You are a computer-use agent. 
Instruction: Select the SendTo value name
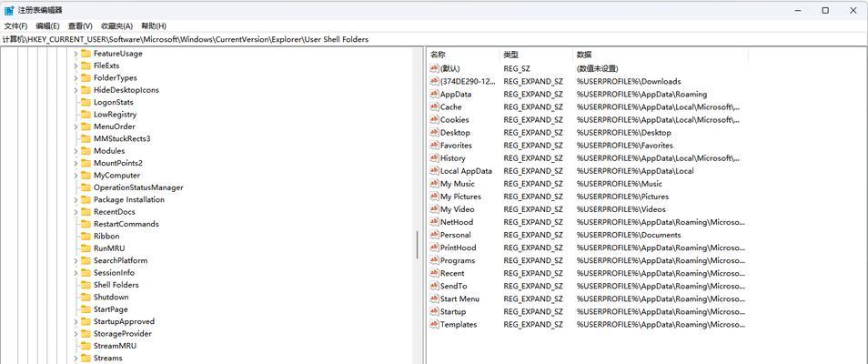point(453,286)
